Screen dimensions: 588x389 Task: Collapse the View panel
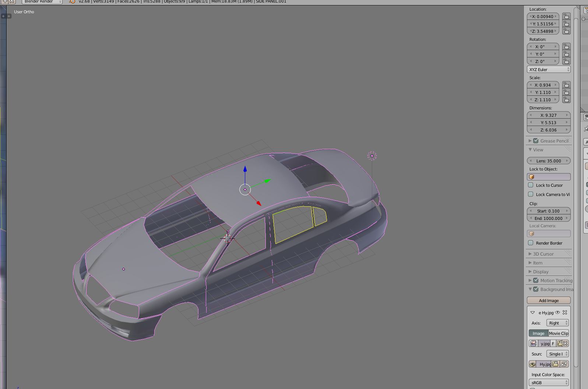tap(530, 150)
